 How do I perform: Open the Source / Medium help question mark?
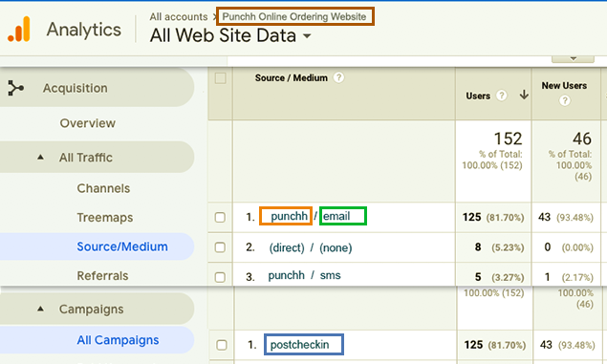338,77
